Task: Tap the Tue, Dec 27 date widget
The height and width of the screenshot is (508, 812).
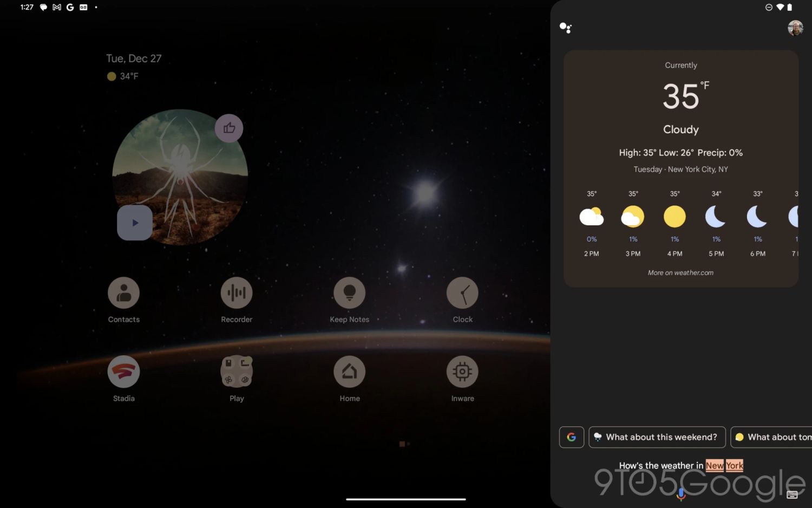Action: click(x=134, y=58)
